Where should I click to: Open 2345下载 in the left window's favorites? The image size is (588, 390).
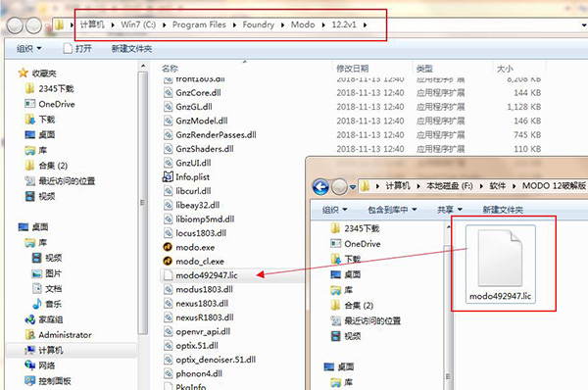pos(50,89)
